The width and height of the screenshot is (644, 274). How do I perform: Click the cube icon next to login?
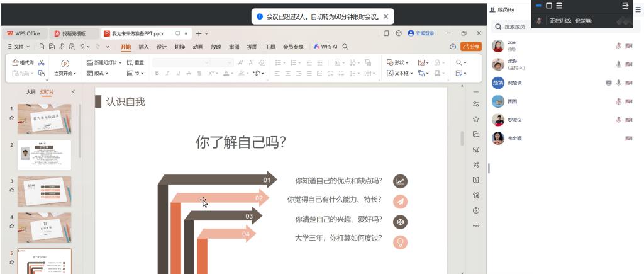pyautogui.click(x=398, y=33)
